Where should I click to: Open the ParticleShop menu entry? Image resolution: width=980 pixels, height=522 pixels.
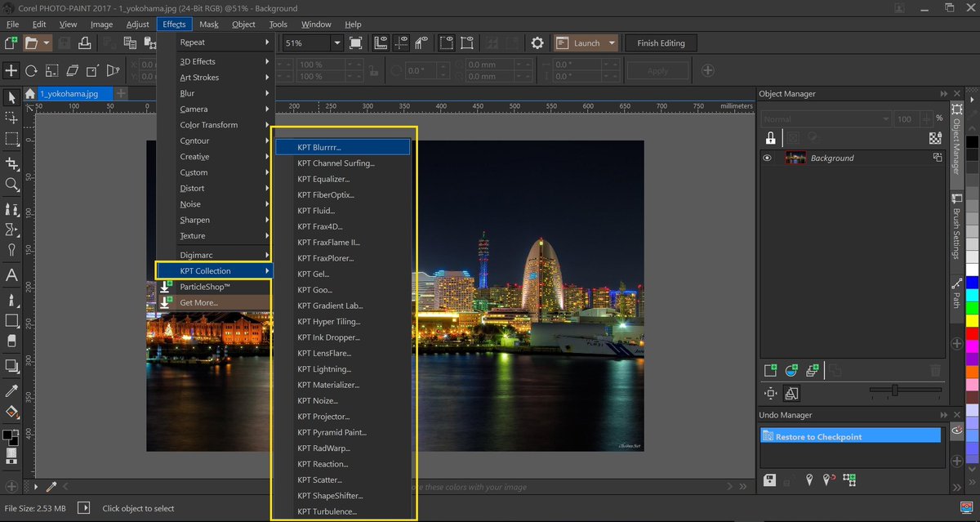205,287
